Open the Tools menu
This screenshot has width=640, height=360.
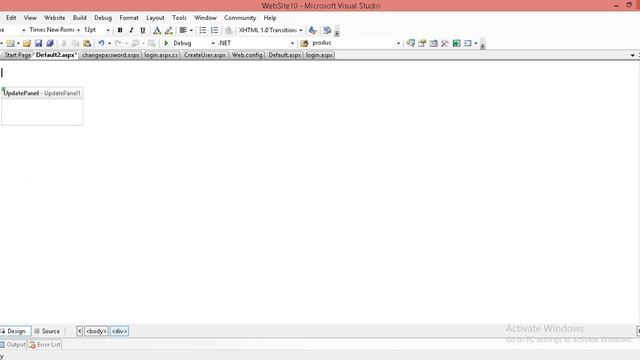pos(179,18)
